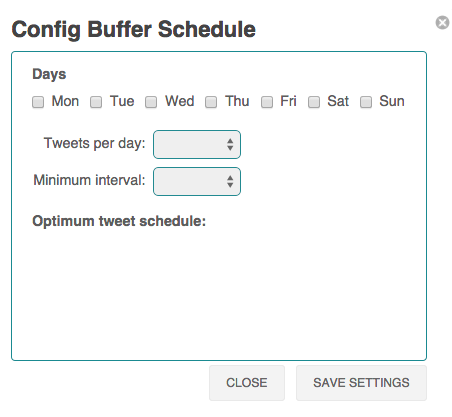This screenshot has width=452, height=417.
Task: Click the Fri text label
Action: 288,101
